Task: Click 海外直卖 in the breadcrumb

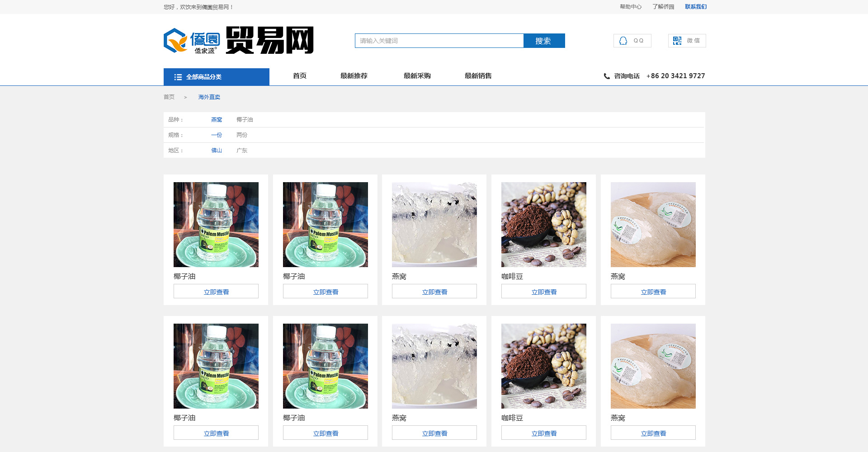Action: 209,97
